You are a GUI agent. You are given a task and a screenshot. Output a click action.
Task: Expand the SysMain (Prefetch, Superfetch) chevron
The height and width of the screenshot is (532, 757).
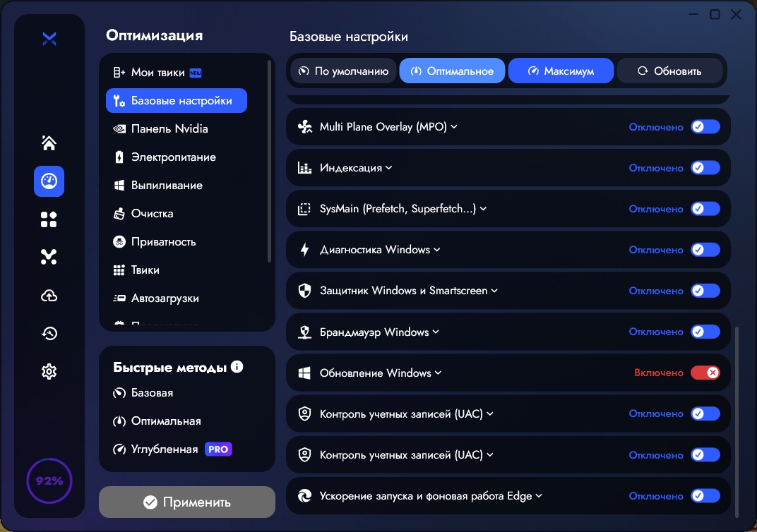click(483, 209)
